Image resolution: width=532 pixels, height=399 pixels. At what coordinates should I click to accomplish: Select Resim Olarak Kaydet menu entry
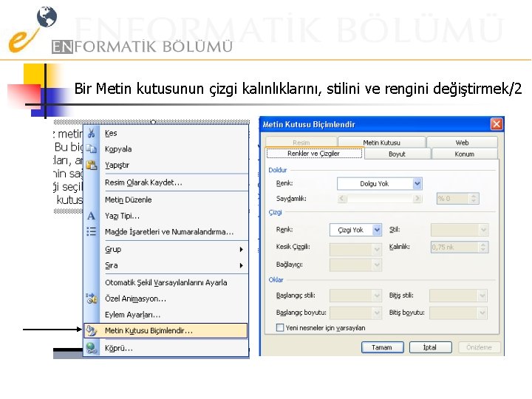[166, 183]
